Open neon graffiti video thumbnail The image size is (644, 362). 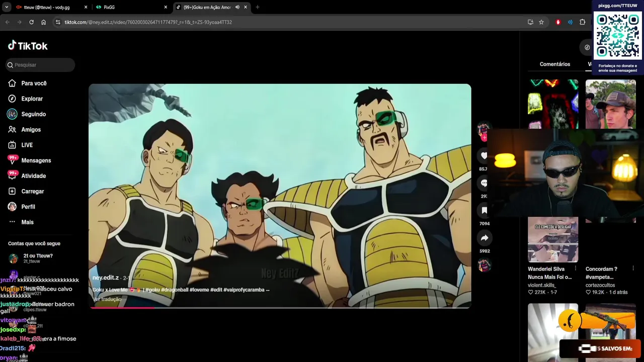[553, 104]
